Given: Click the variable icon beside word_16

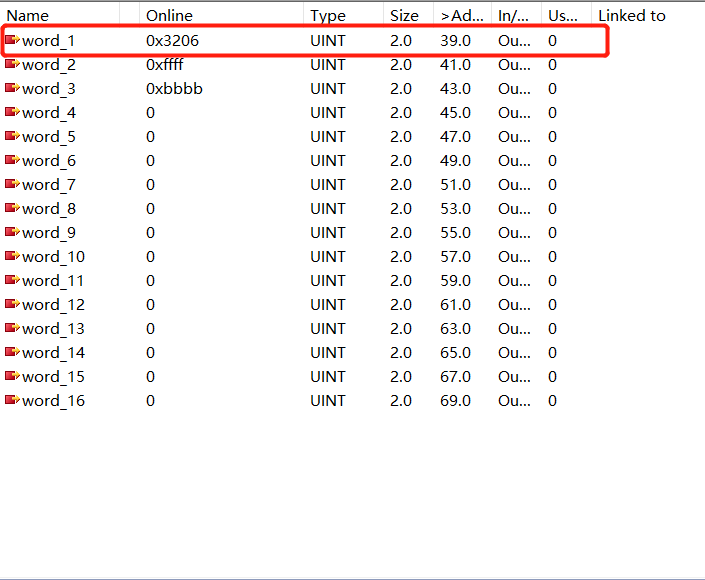Looking at the screenshot, I should 12,400.
